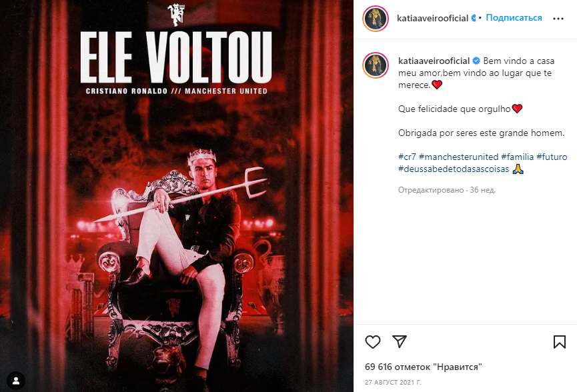Open katiaaveiroofficial username in the header
Image resolution: width=577 pixels, height=392 pixels.
[x=432, y=18]
